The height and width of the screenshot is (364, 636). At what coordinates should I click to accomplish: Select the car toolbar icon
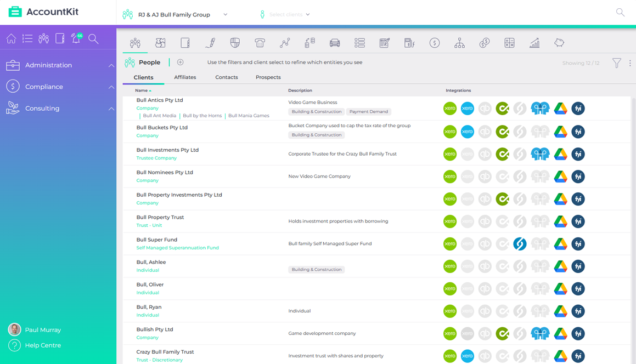coord(335,43)
